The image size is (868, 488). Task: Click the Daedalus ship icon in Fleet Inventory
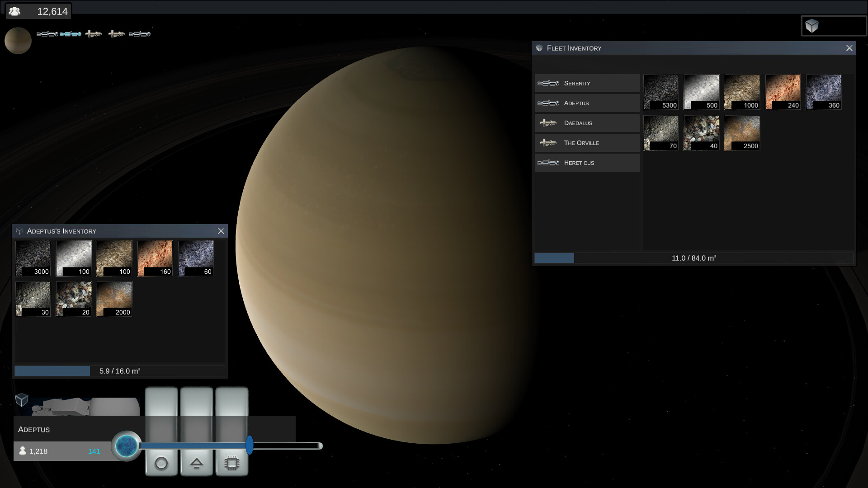click(547, 122)
